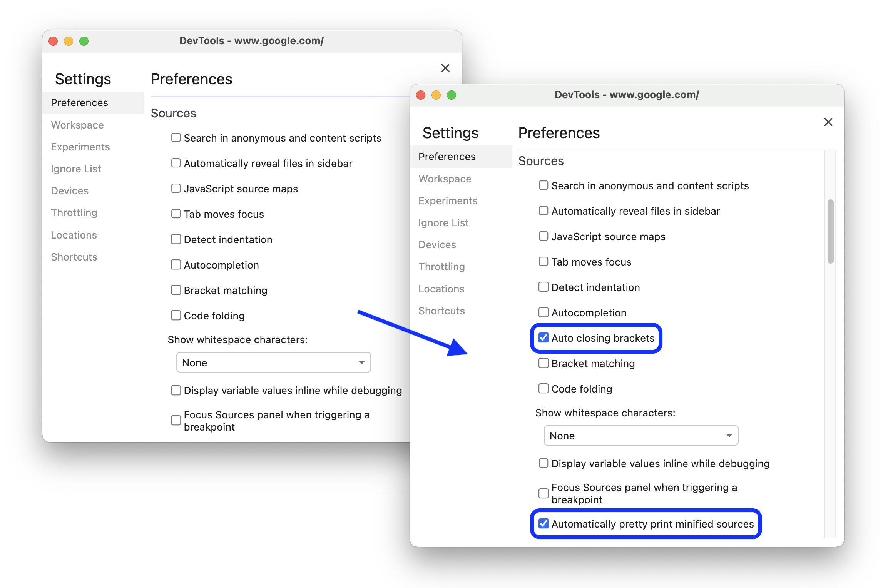This screenshot has width=893, height=588.
Task: Toggle Automatically pretty print minified sources
Action: coord(544,524)
